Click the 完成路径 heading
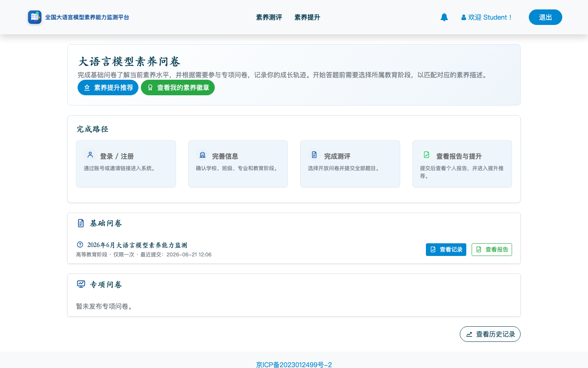Image resolution: width=588 pixels, height=368 pixels. click(92, 129)
